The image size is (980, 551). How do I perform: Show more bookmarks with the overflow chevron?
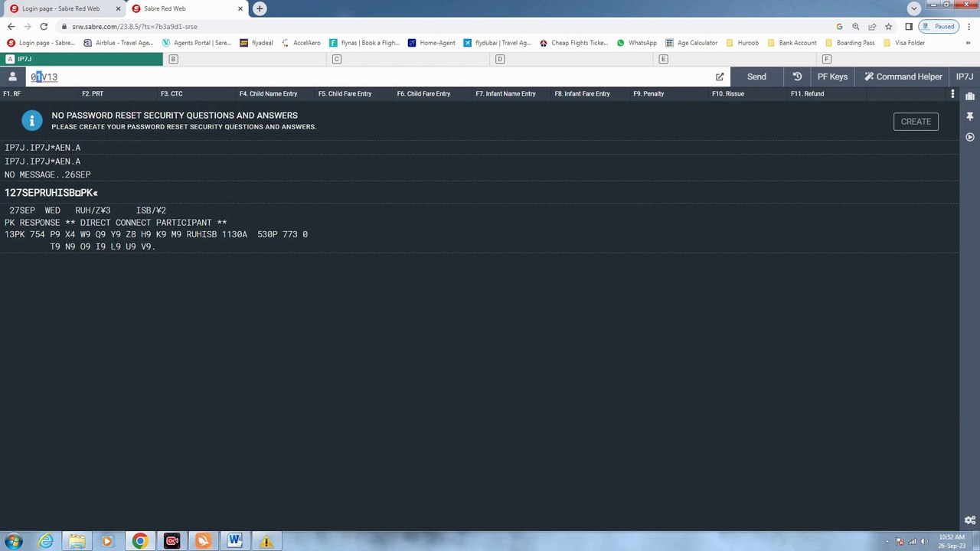969,43
